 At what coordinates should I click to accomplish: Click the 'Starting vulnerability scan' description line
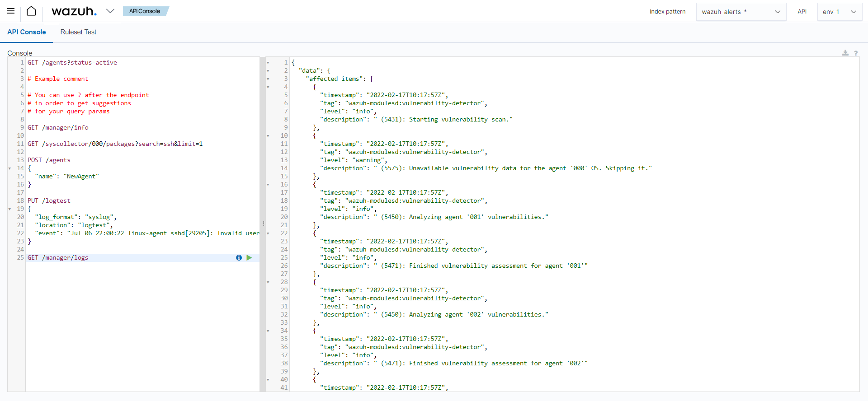416,120
